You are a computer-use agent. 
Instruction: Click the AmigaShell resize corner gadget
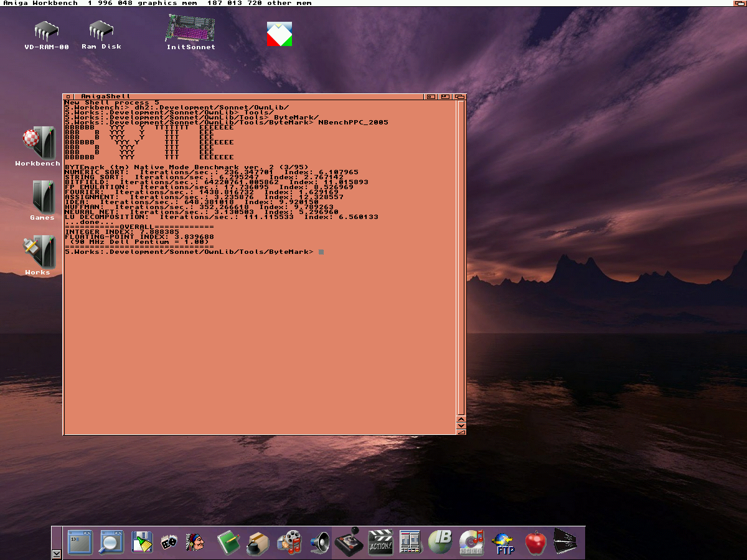coord(461,432)
